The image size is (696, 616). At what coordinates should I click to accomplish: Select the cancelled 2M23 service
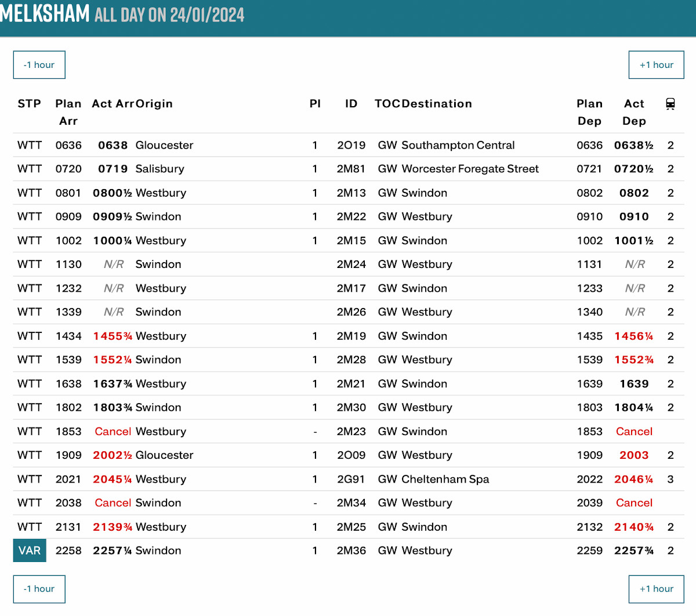tap(351, 432)
